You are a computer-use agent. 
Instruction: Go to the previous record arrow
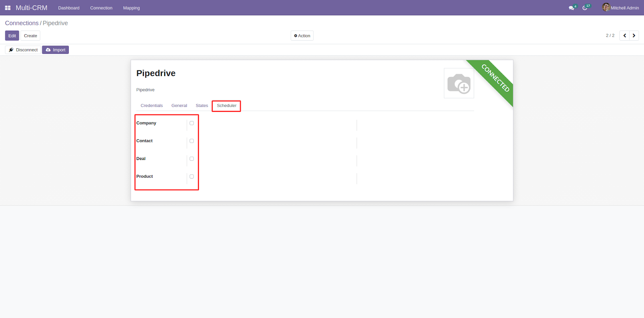[625, 36]
